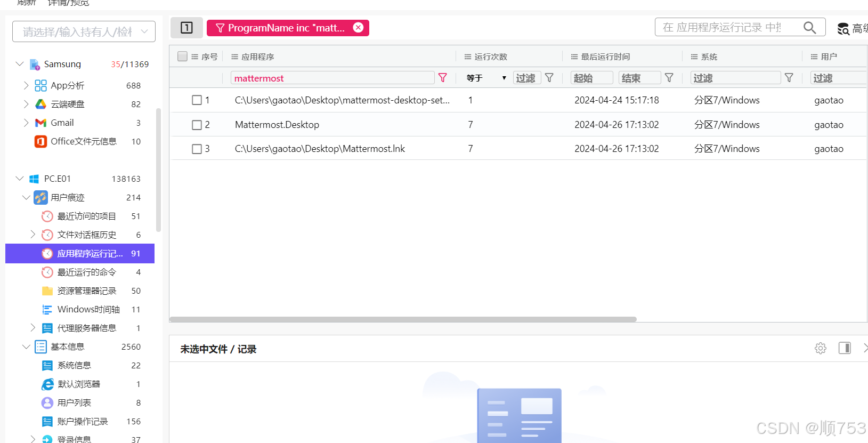Collapse the PC.E01 tree node

pyautogui.click(x=20, y=179)
